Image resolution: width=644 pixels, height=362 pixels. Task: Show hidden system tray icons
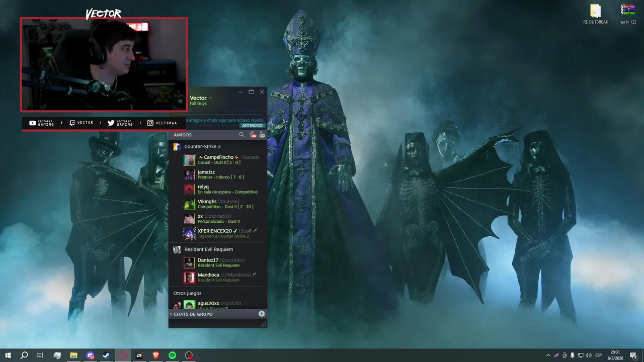click(x=548, y=355)
